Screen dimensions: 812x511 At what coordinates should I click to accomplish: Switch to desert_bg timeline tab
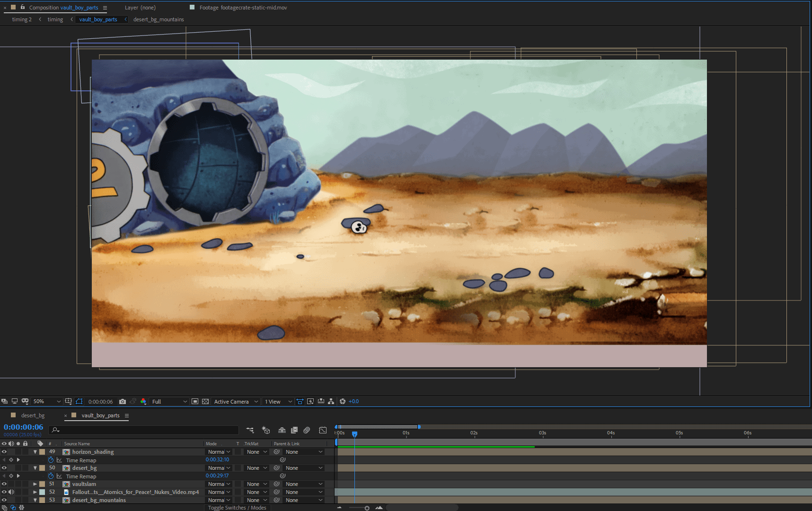(33, 415)
